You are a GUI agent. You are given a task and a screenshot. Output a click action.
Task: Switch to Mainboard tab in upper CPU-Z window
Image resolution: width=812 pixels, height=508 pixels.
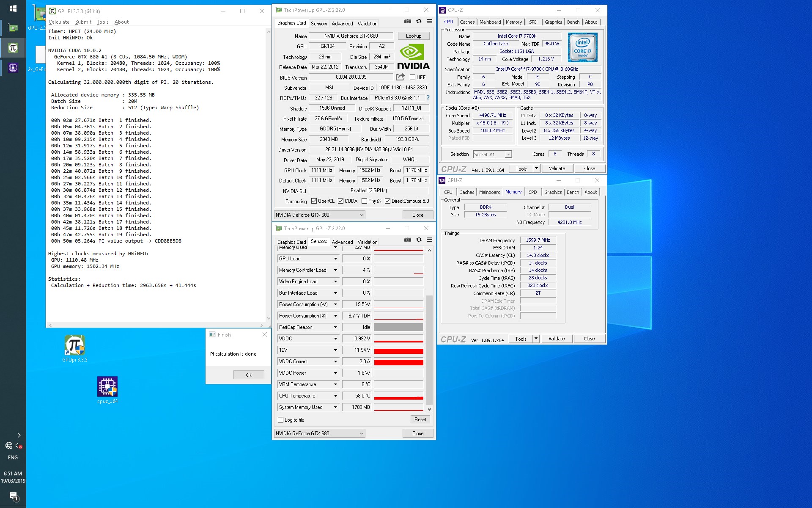point(490,22)
